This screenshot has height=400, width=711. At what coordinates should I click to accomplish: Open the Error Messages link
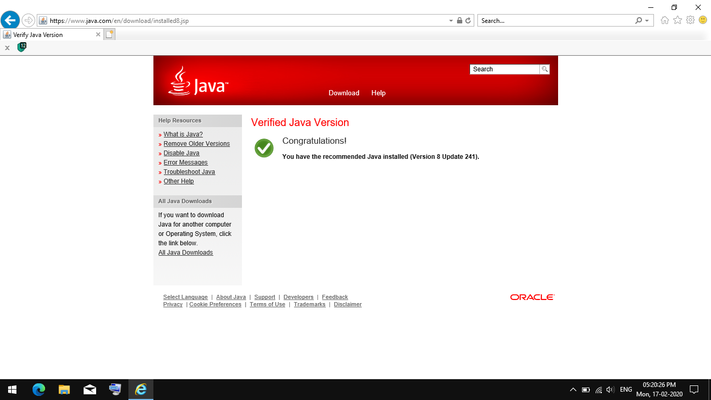click(185, 162)
